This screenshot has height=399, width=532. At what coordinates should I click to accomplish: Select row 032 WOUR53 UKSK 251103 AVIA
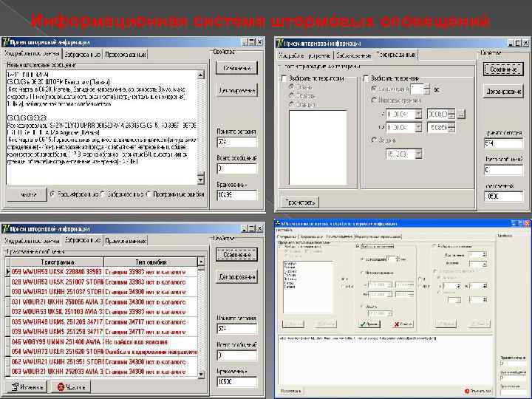click(x=104, y=312)
